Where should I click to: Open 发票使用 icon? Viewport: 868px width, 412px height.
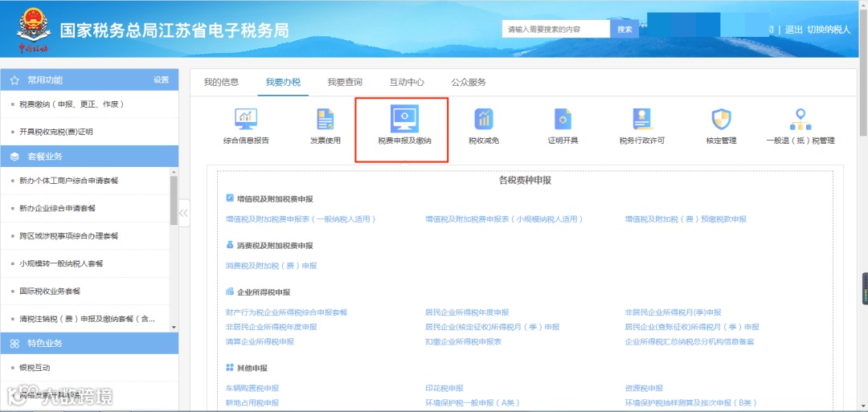click(325, 120)
